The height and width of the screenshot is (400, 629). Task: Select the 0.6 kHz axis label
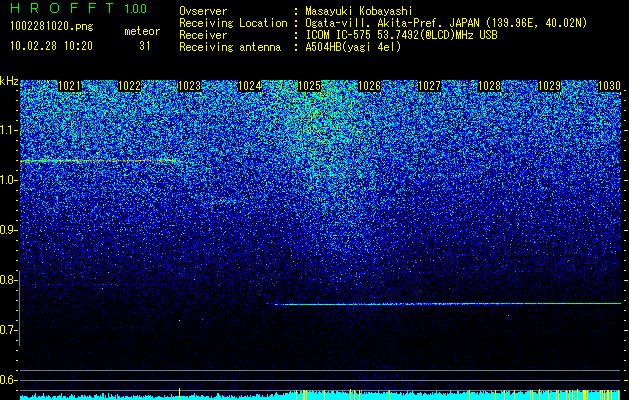(9, 380)
